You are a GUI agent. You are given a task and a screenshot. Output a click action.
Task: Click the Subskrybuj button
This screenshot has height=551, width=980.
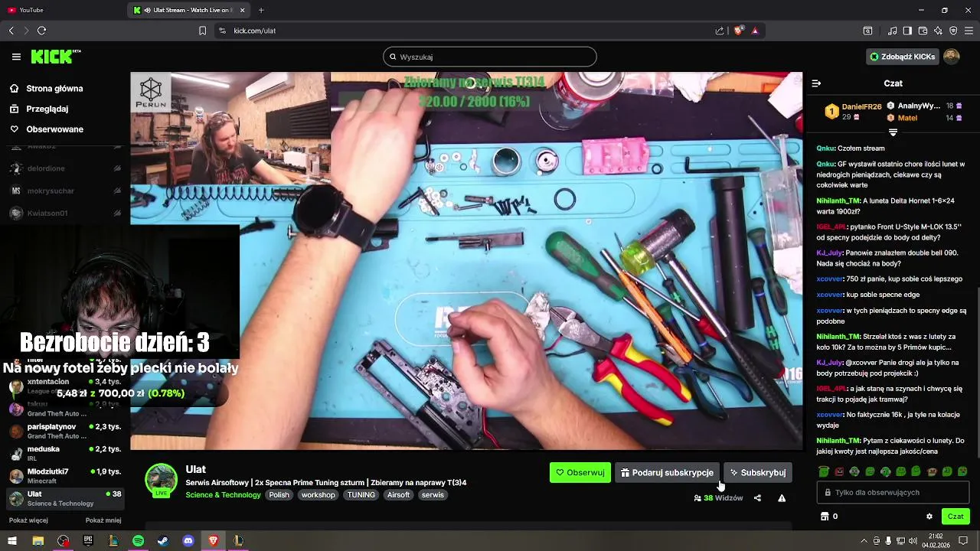[x=758, y=472]
